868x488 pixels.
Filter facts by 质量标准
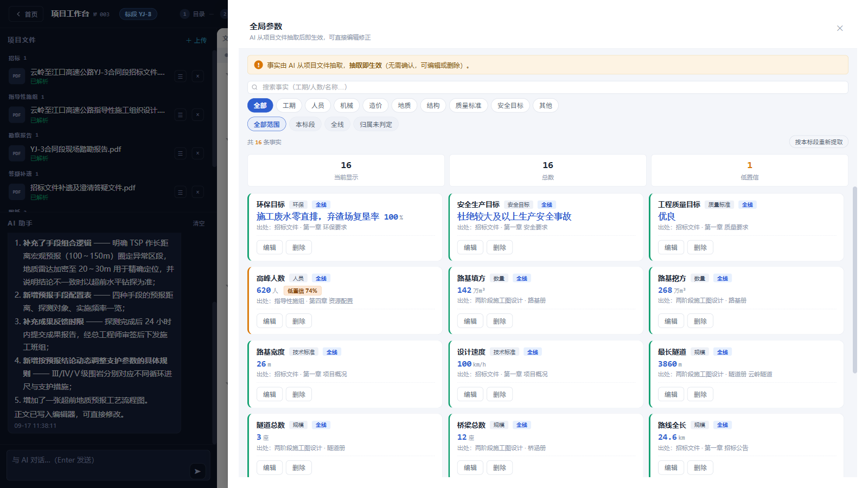[x=469, y=106]
